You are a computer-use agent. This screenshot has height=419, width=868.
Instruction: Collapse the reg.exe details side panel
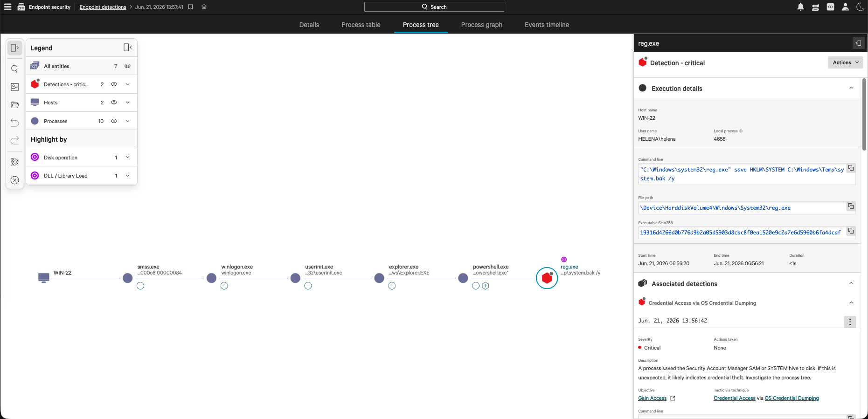tap(858, 43)
